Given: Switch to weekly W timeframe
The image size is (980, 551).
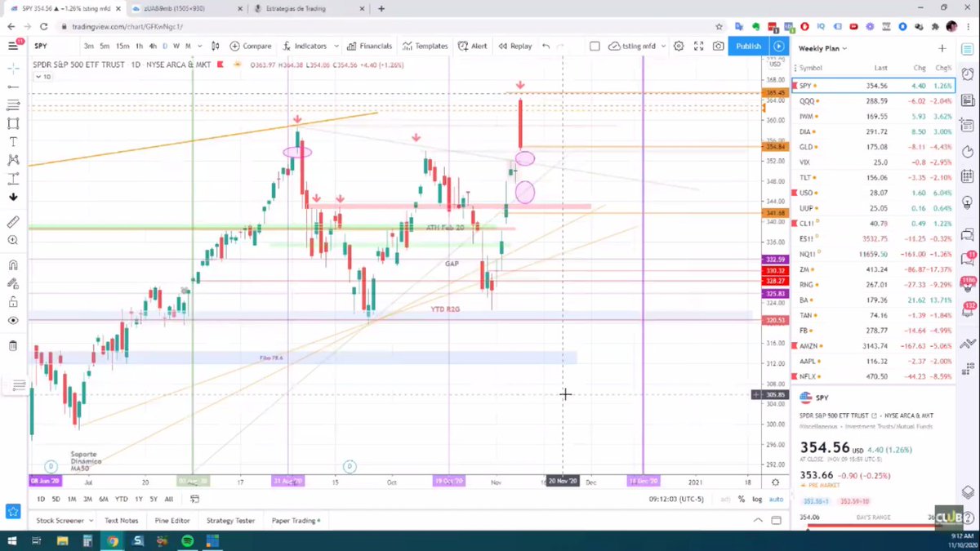Looking at the screenshot, I should click(176, 47).
